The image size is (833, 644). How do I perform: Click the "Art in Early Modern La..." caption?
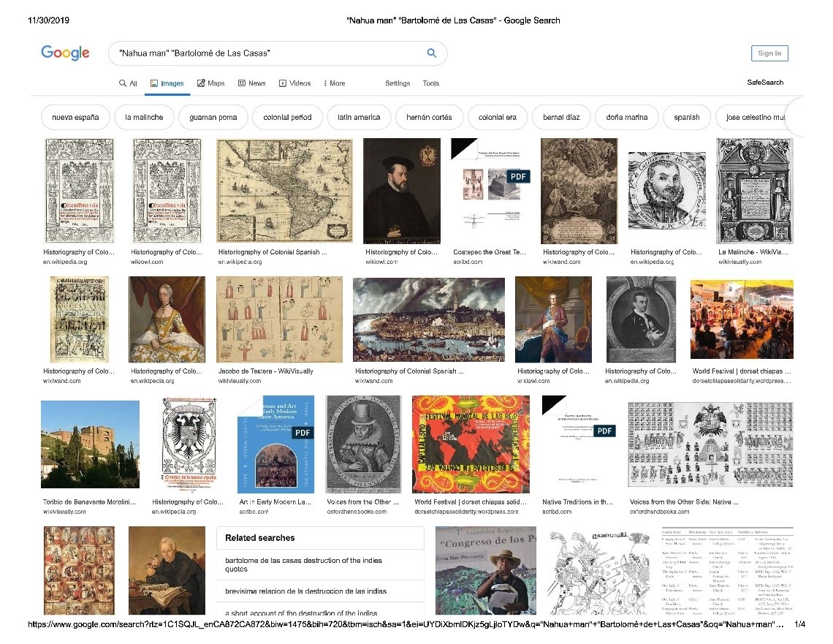275,501
